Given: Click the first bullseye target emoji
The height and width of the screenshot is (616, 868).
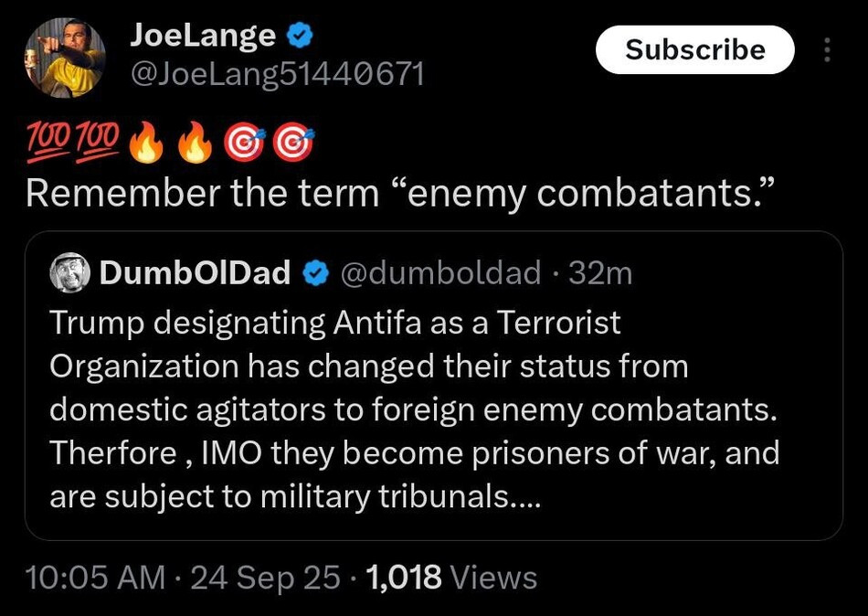Looking at the screenshot, I should coord(244,143).
